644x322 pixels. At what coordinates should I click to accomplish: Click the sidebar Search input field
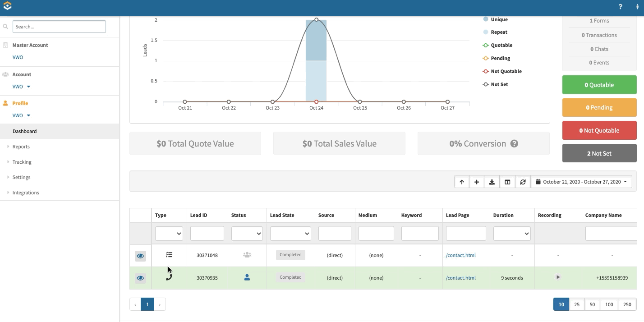(59, 27)
